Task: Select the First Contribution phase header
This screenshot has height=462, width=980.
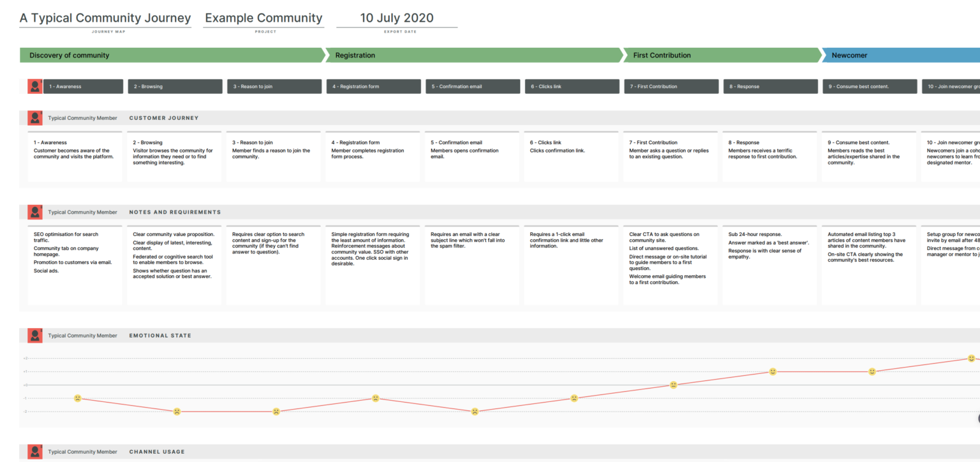Action: [661, 55]
